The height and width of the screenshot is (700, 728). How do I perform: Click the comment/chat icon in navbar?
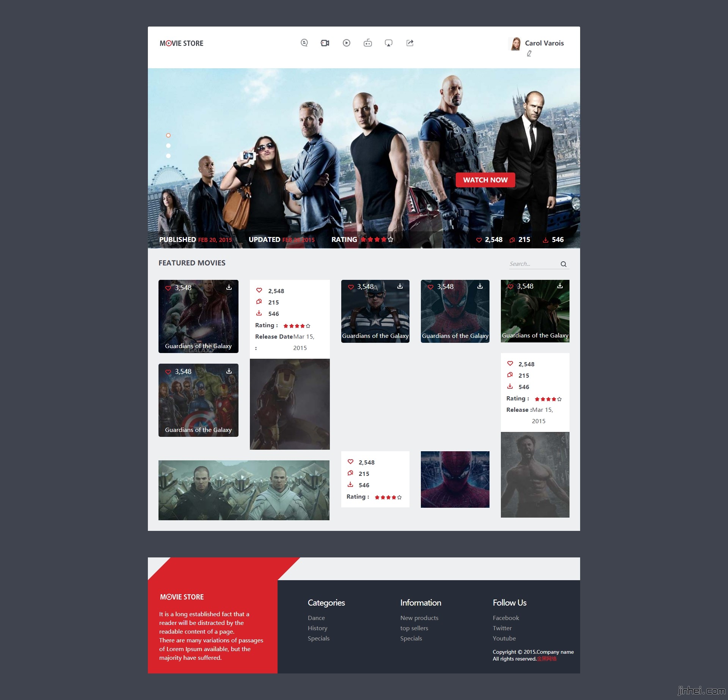click(x=304, y=42)
